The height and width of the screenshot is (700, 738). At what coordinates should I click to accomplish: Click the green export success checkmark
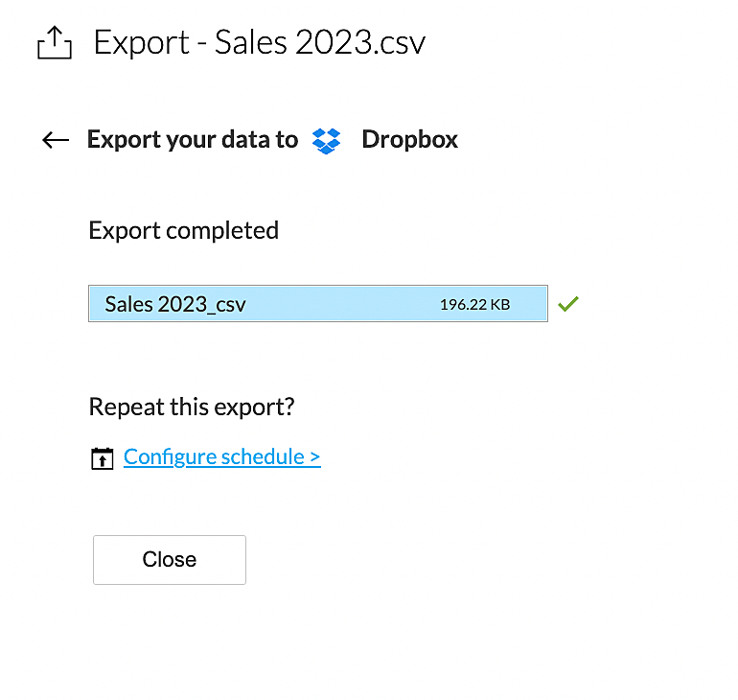[x=568, y=304]
